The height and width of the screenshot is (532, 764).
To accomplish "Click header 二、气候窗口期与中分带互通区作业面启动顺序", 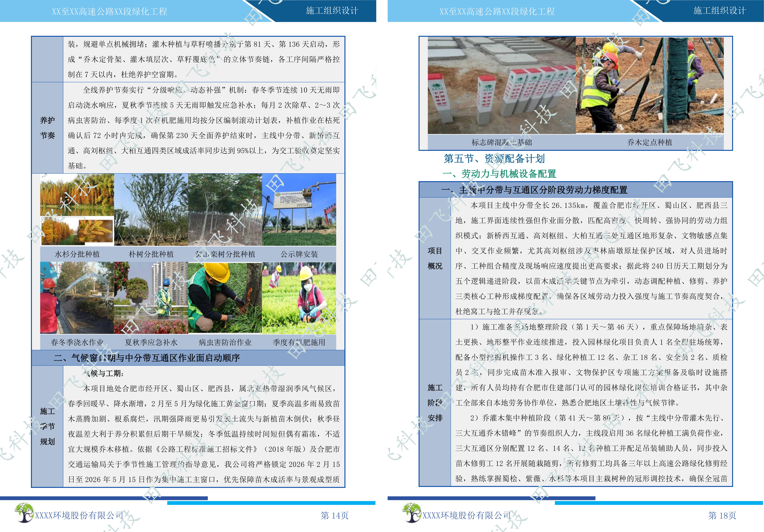I will click(x=147, y=358).
